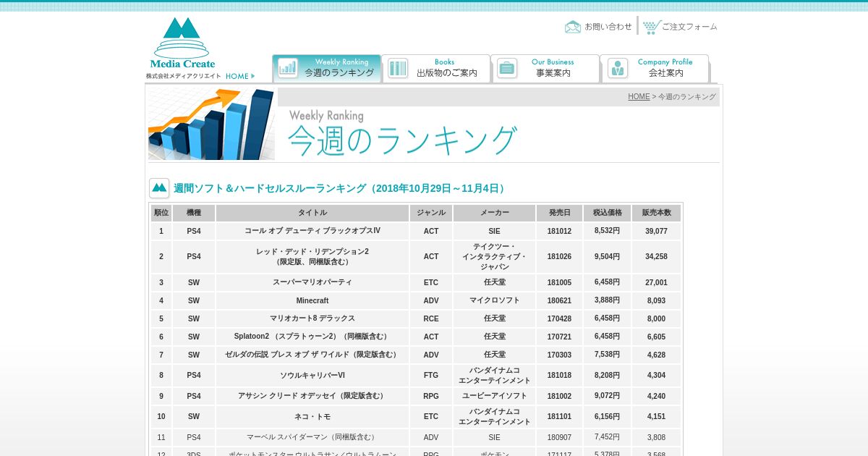Viewport: 868px width, 456px height.
Task: Click the 機種 column header
Action: click(x=194, y=213)
